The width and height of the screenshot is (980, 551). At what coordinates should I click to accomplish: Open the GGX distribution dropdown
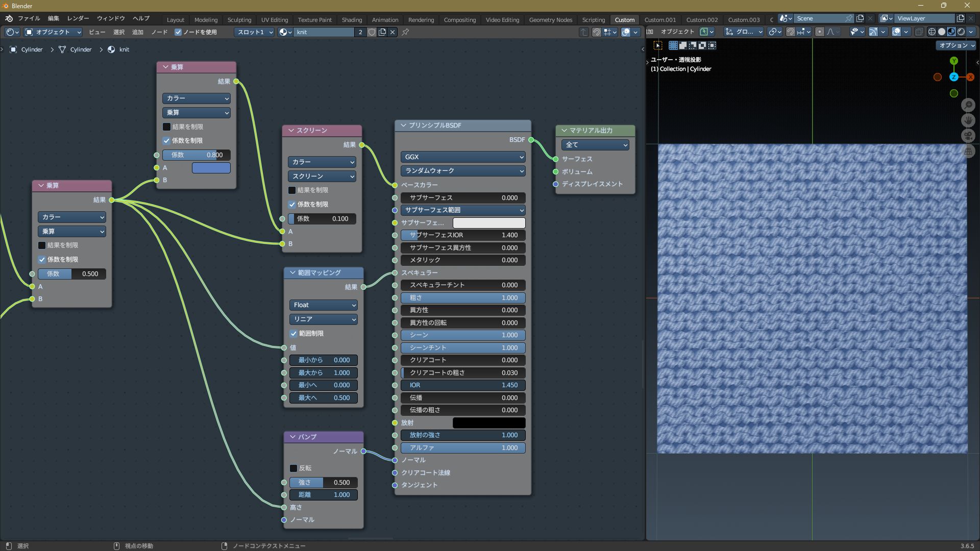point(463,157)
